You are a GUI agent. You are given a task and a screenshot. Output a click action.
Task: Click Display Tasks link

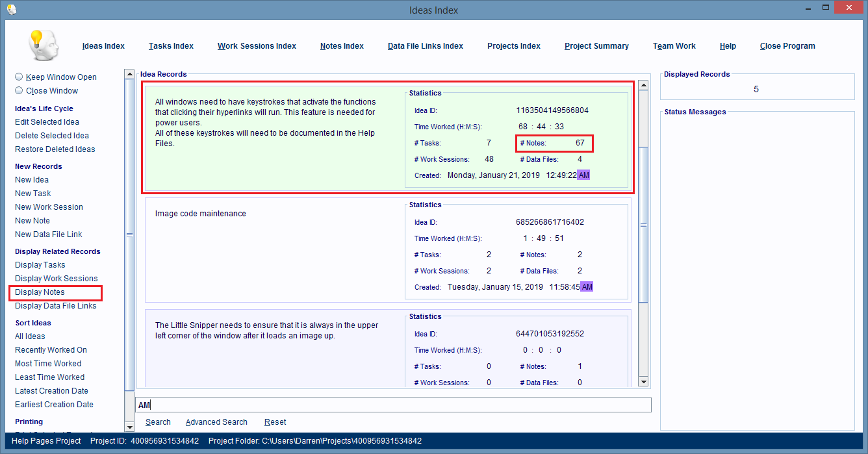pos(40,265)
